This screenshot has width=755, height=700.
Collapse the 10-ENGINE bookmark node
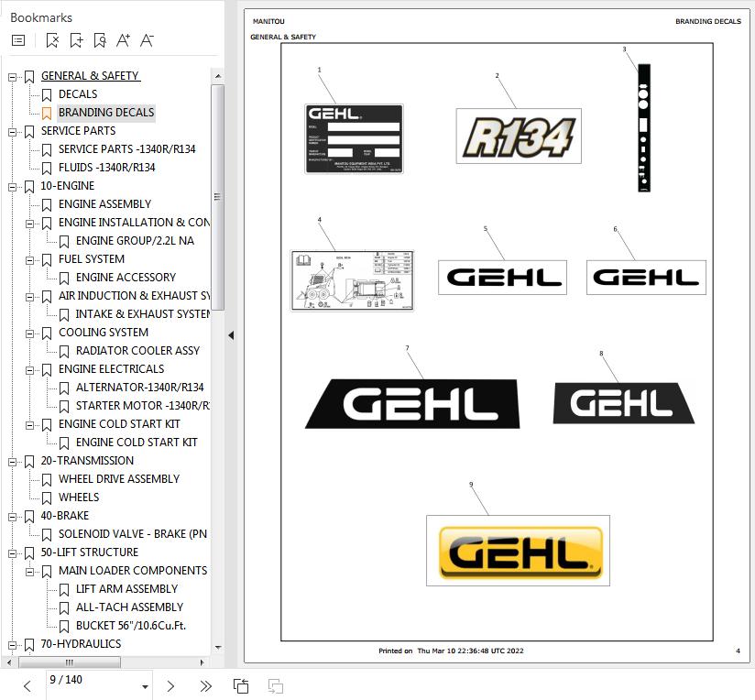point(12,187)
